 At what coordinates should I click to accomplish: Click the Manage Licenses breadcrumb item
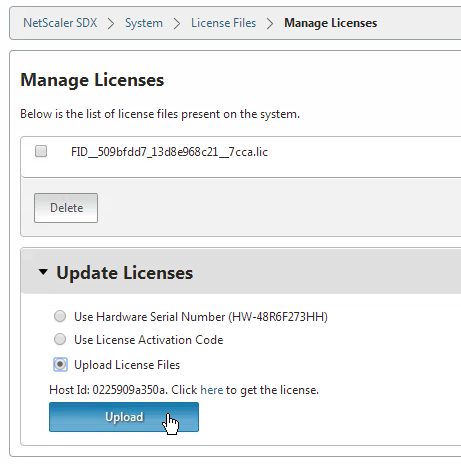coord(330,23)
